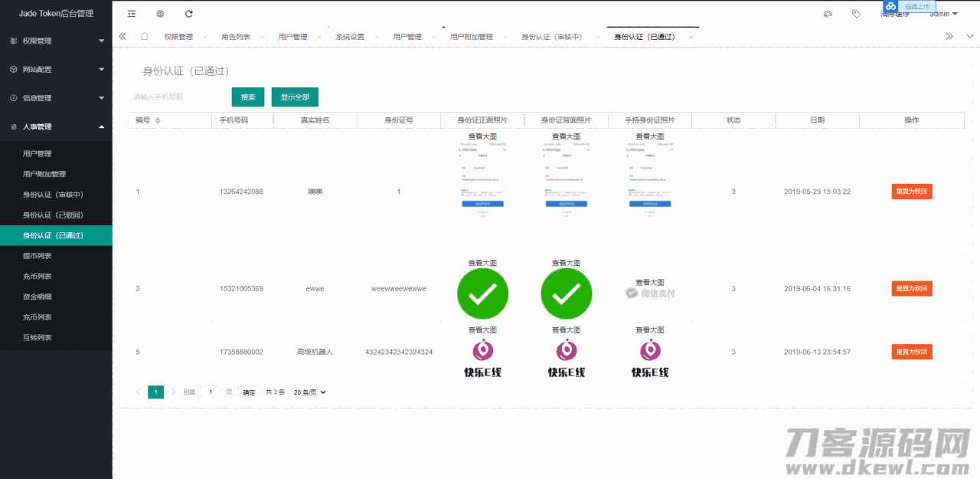This screenshot has height=479, width=980.
Task: Collapse sidebar with the hamburger icon
Action: [x=133, y=14]
